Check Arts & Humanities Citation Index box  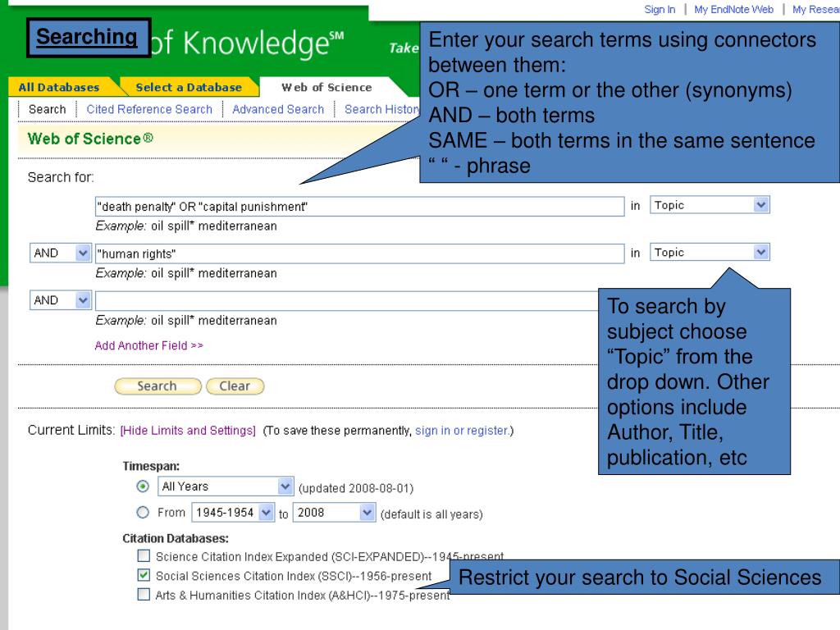(x=144, y=594)
